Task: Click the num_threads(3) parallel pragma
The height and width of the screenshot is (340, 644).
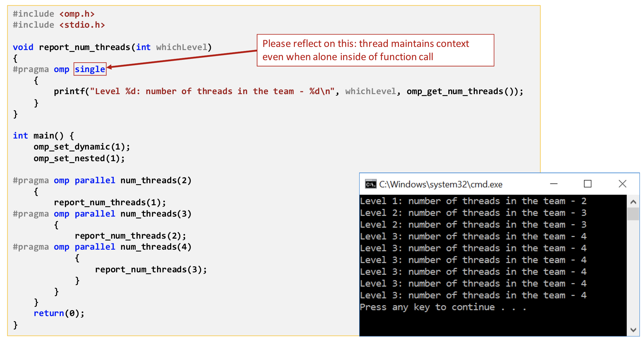Action: click(x=102, y=214)
